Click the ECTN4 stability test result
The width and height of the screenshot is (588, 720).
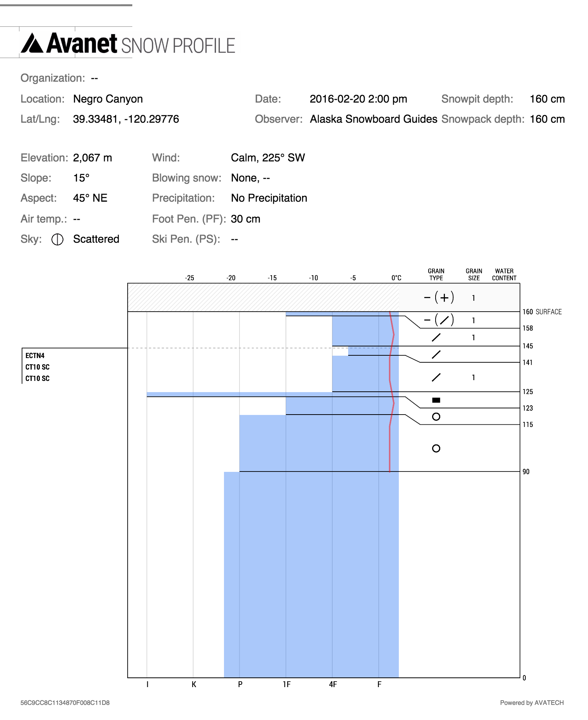[x=35, y=356]
